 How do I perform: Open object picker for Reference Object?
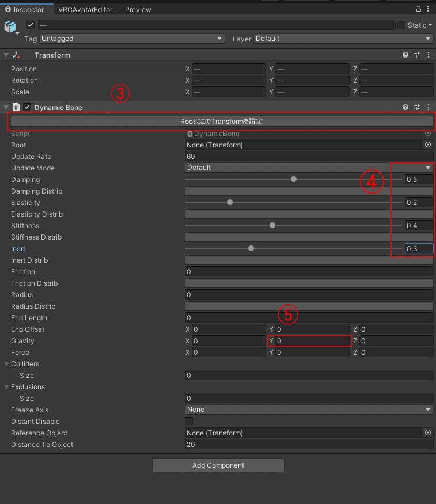point(427,433)
